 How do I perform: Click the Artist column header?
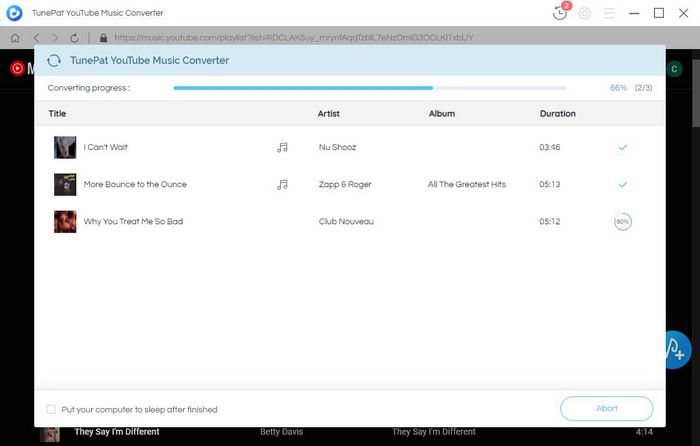329,114
